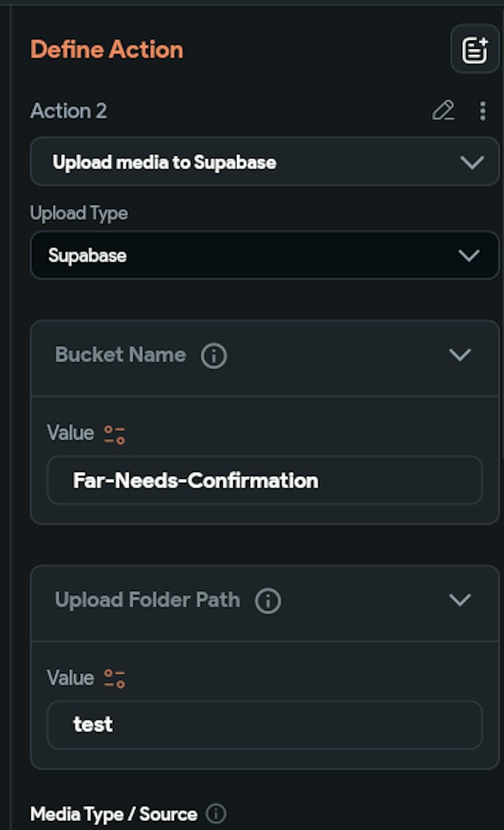Toggle variable mode beside Bucket Name value
The width and height of the screenshot is (504, 830).
point(114,432)
